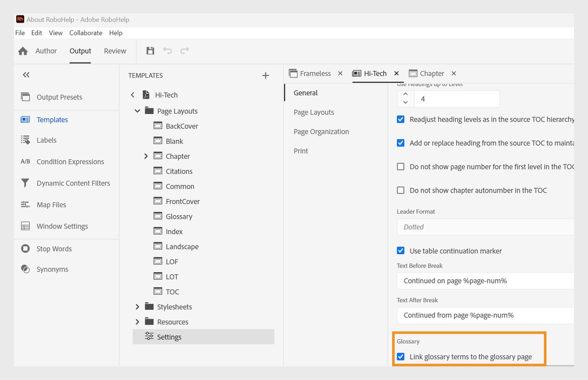
Task: Select the General settings section
Action: (305, 93)
